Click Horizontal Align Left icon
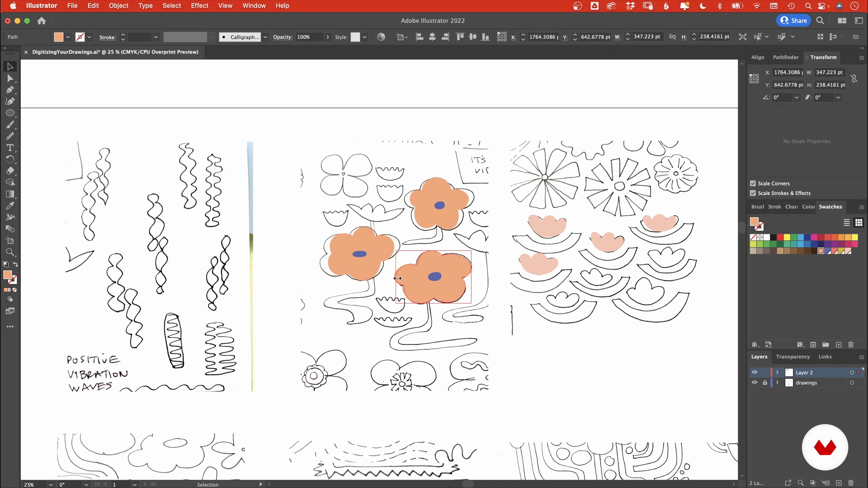Viewport: 868px width, 488px height. tap(420, 37)
